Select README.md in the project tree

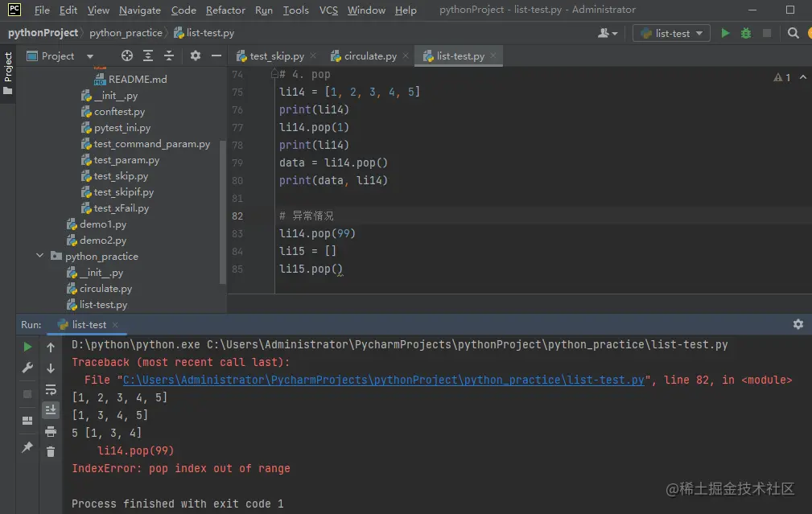pyautogui.click(x=130, y=79)
